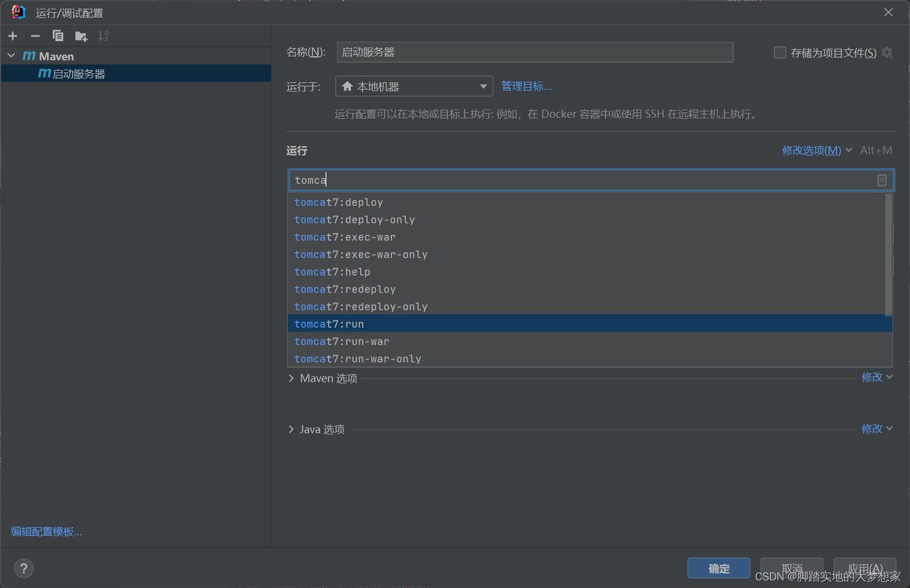
Task: Expand the Maven 选项 section
Action: (291, 378)
